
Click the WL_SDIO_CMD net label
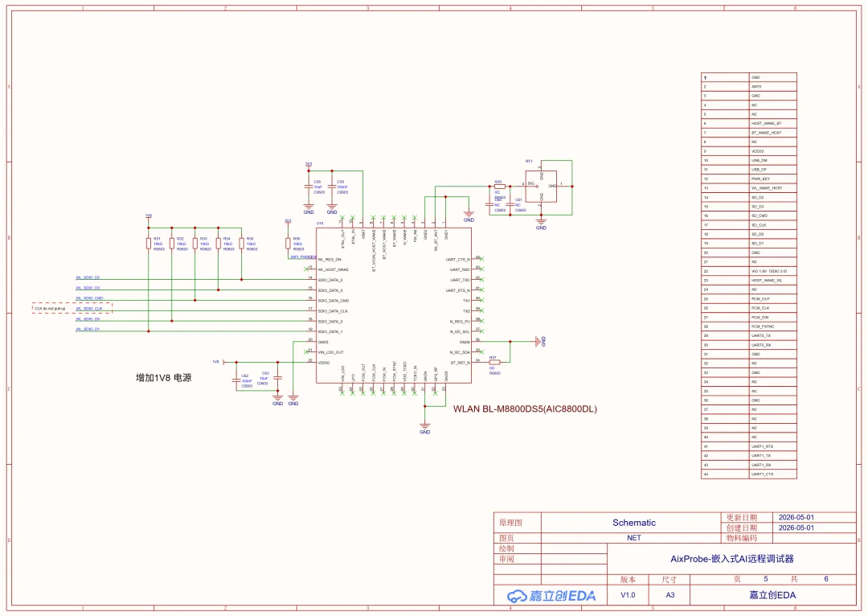tap(89, 298)
